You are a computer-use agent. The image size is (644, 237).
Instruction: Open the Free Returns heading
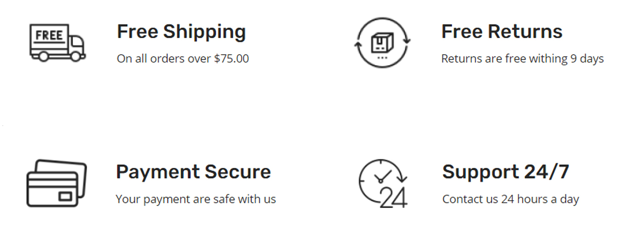pyautogui.click(x=502, y=32)
